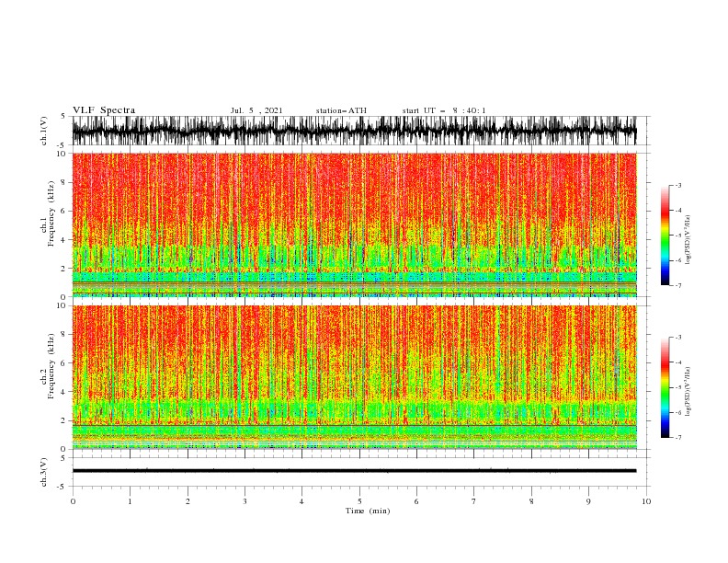The height and width of the screenshot is (563, 728).
Task: Click the "VLF Spectra" plot title
Action: [104, 110]
